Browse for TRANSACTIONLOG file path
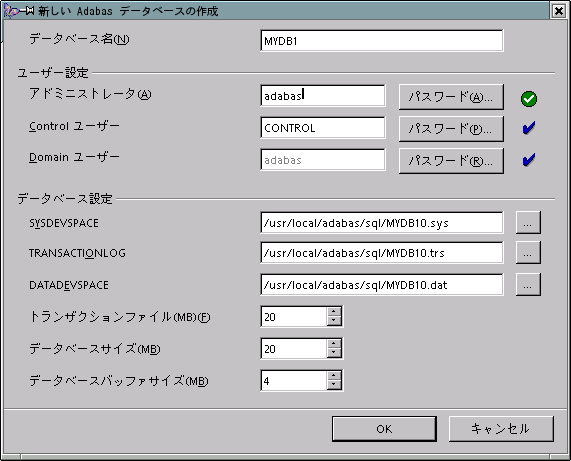The height and width of the screenshot is (461, 571). pos(528,252)
